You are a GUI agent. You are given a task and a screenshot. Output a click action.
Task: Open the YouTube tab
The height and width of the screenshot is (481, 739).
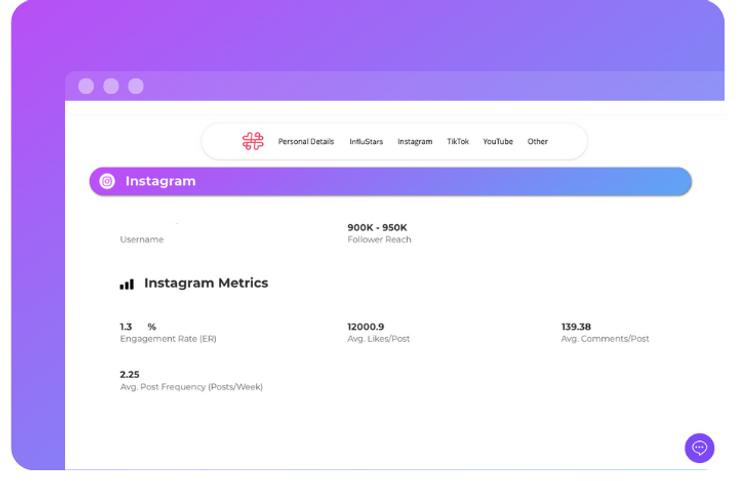pyautogui.click(x=498, y=141)
